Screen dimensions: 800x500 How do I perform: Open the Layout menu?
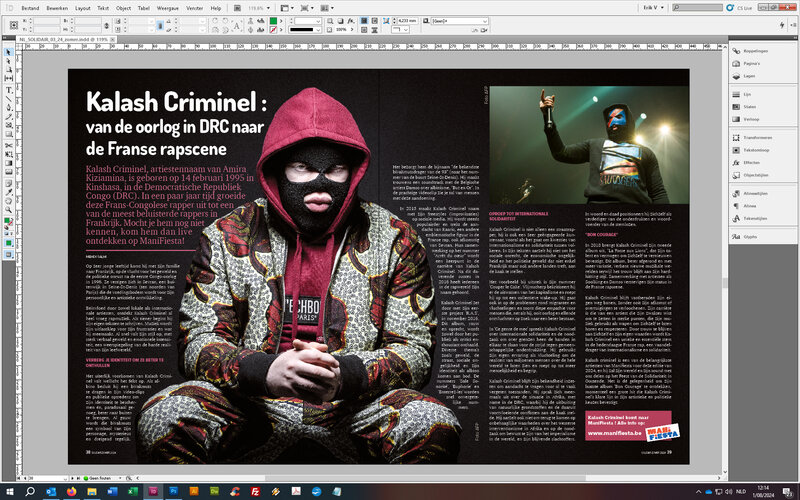coord(83,8)
